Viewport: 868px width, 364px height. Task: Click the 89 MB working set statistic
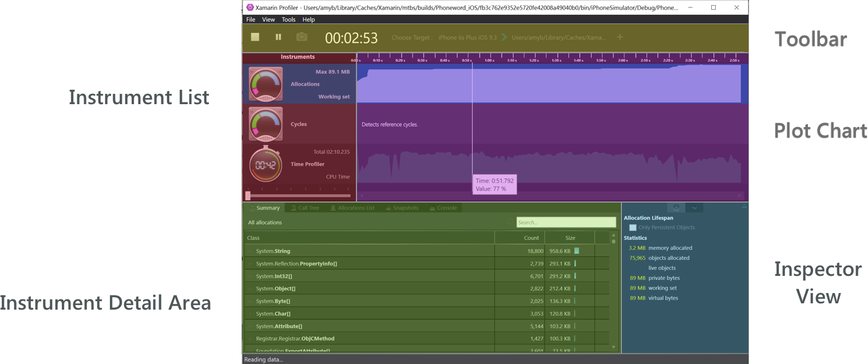click(653, 288)
